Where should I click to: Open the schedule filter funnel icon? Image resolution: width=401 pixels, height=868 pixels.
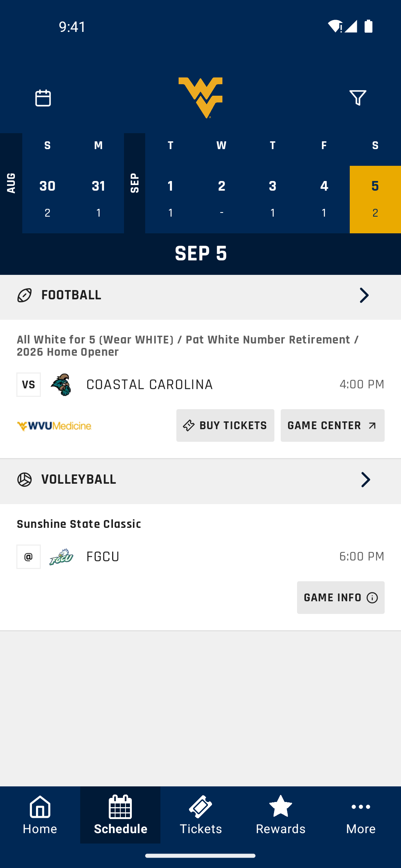(358, 98)
